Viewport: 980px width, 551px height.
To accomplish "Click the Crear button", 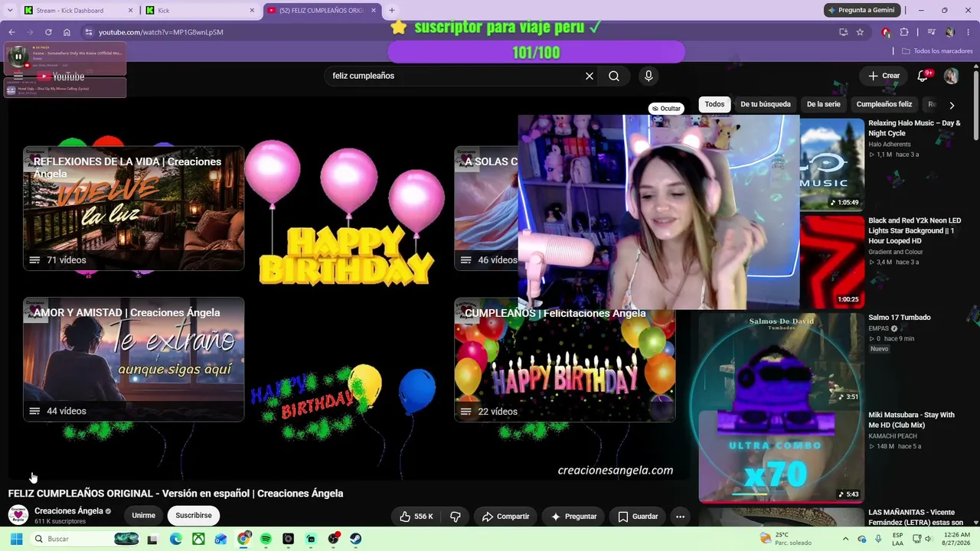I will (x=884, y=76).
